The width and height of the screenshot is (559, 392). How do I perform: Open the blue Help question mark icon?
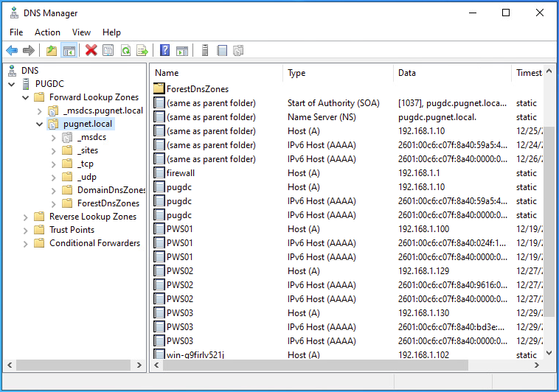[x=164, y=50]
